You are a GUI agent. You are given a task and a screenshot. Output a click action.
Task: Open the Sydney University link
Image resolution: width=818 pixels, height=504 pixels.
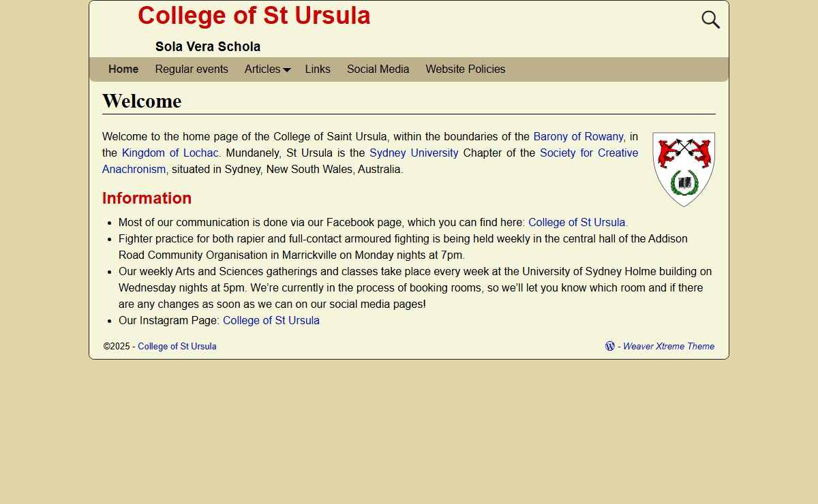(414, 153)
